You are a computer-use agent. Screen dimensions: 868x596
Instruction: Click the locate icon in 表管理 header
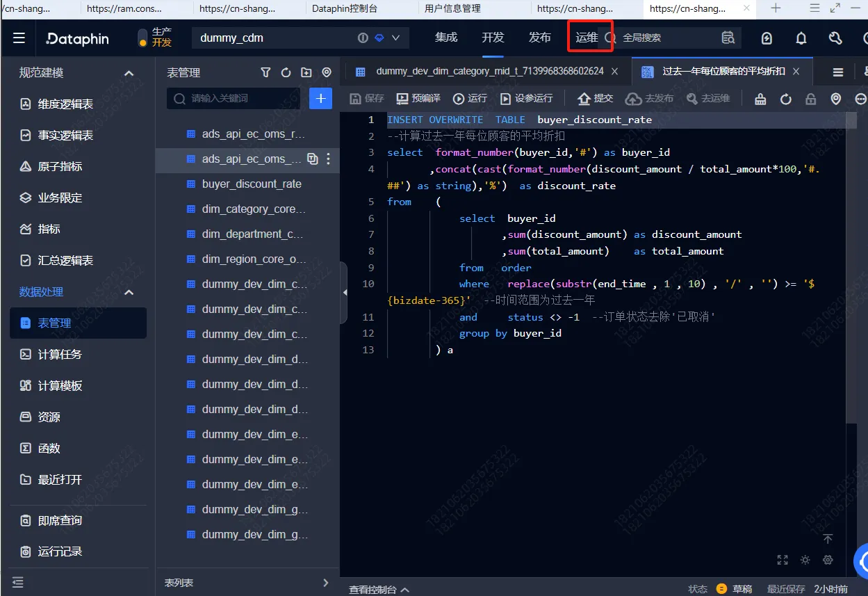[327, 72]
